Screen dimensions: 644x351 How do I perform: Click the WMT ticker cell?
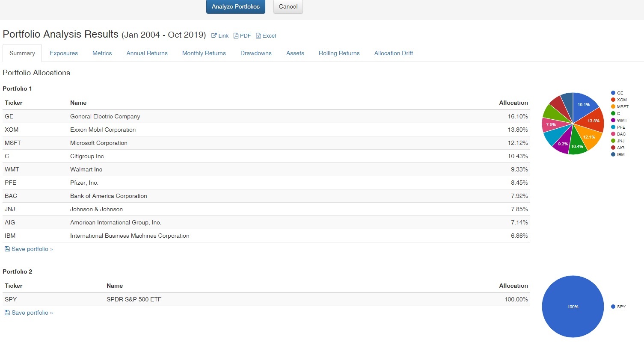click(x=12, y=169)
